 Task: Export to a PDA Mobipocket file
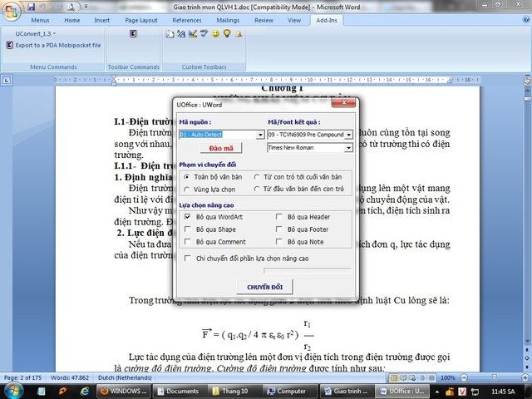54,45
